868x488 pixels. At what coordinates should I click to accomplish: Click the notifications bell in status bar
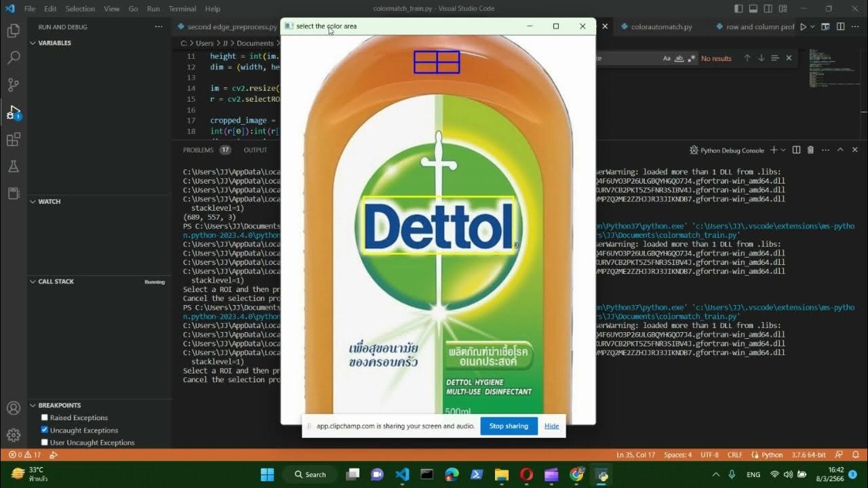coord(855,455)
